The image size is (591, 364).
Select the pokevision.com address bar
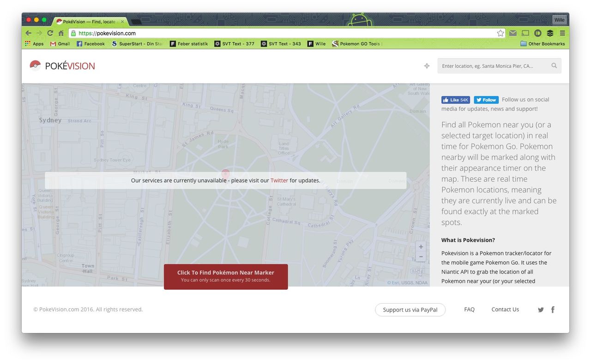[x=287, y=33]
